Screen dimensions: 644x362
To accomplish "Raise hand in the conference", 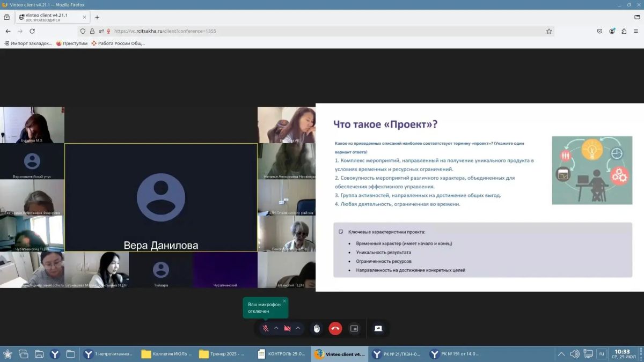I will pyautogui.click(x=317, y=328).
